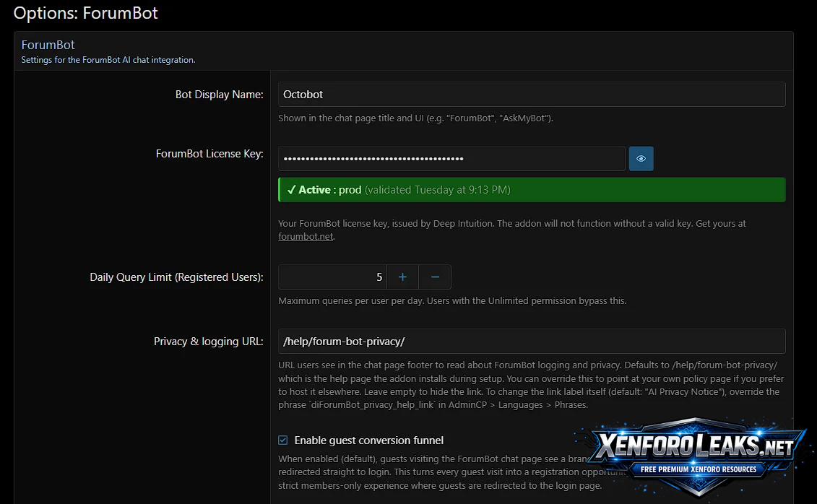
Task: Select 'Your ForumBot license key, issued by' description
Action: pyautogui.click(x=511, y=230)
